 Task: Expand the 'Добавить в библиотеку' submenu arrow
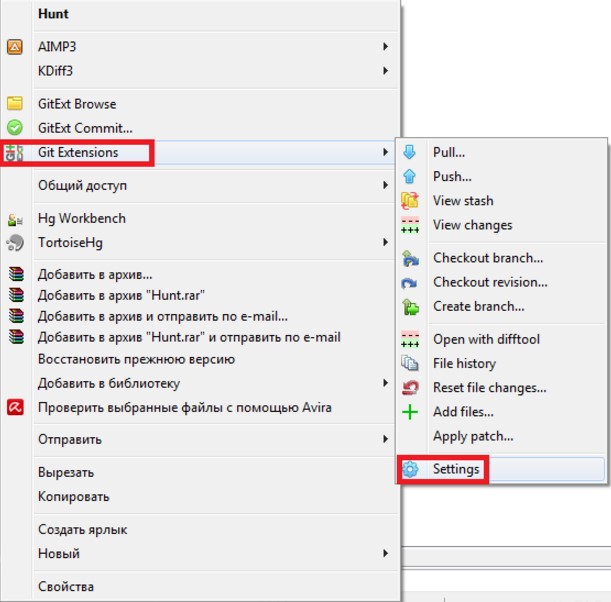click(x=385, y=383)
